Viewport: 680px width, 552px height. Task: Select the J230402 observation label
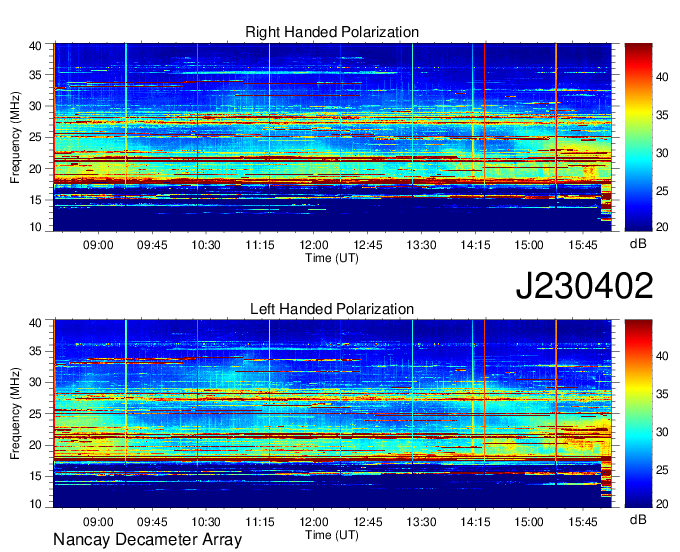(x=584, y=286)
